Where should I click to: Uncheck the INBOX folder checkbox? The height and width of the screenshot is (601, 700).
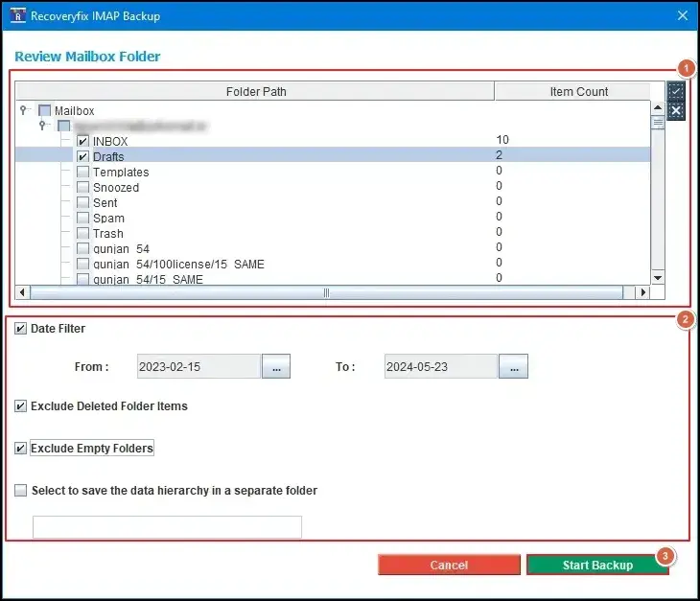82,142
